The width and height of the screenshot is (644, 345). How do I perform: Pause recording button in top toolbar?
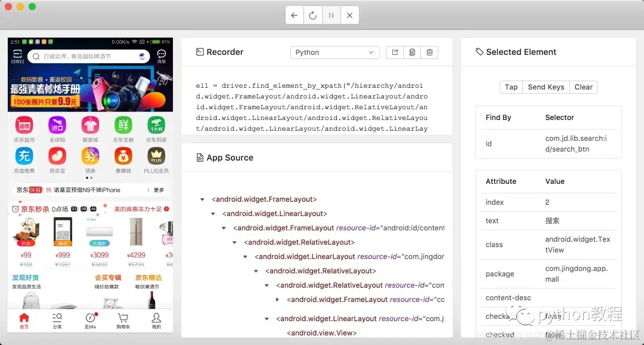pos(331,15)
